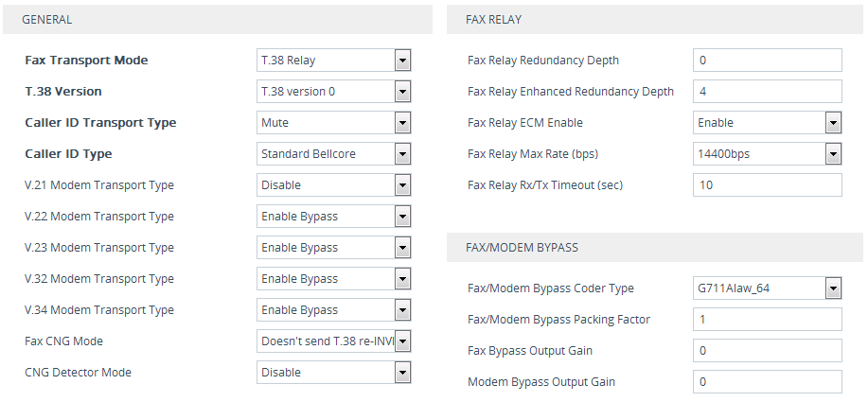Expand the CNG Detector Mode dropdown

333,373
